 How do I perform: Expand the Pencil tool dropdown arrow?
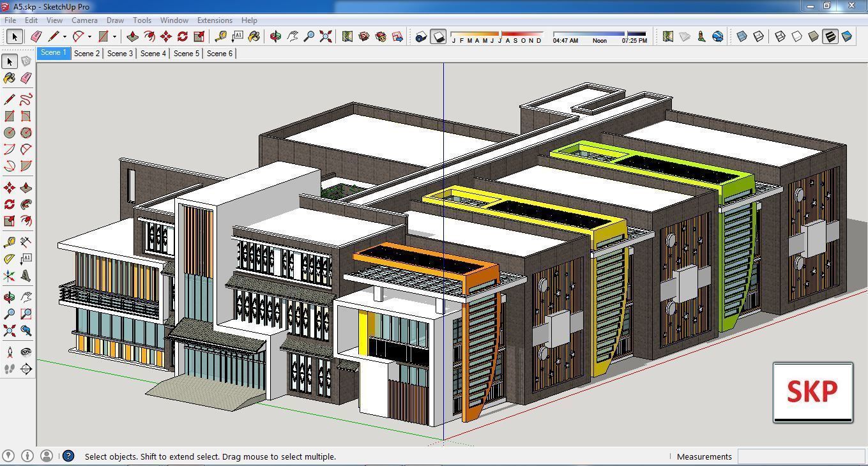(65, 36)
